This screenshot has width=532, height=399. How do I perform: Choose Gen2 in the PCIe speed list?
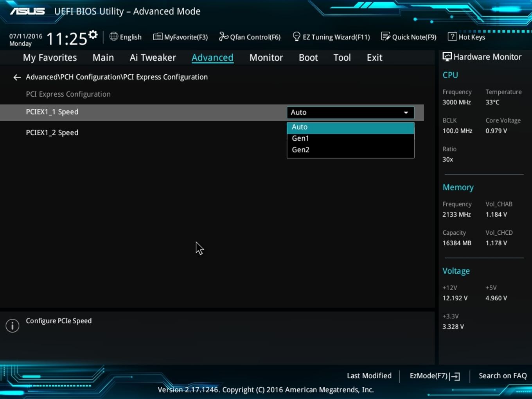[x=350, y=150]
